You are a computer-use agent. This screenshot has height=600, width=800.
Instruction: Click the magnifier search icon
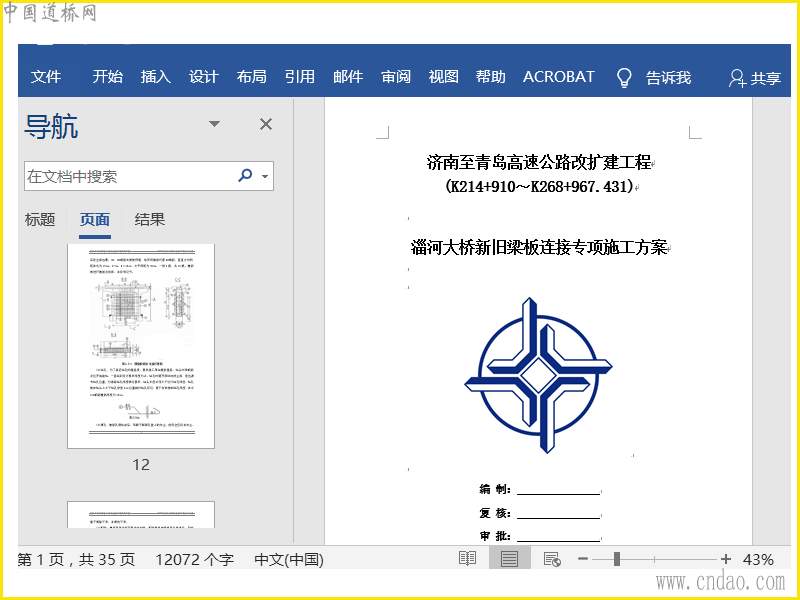point(245,176)
